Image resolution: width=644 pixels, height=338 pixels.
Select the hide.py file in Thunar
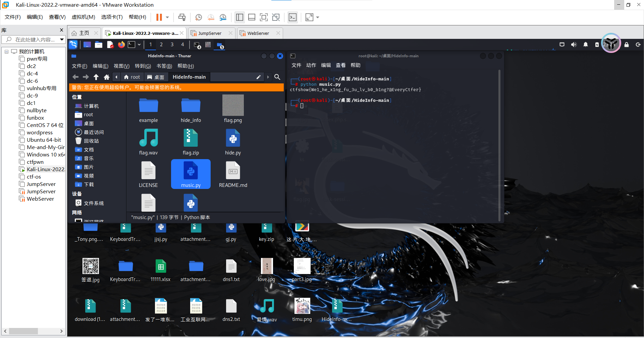[233, 142]
